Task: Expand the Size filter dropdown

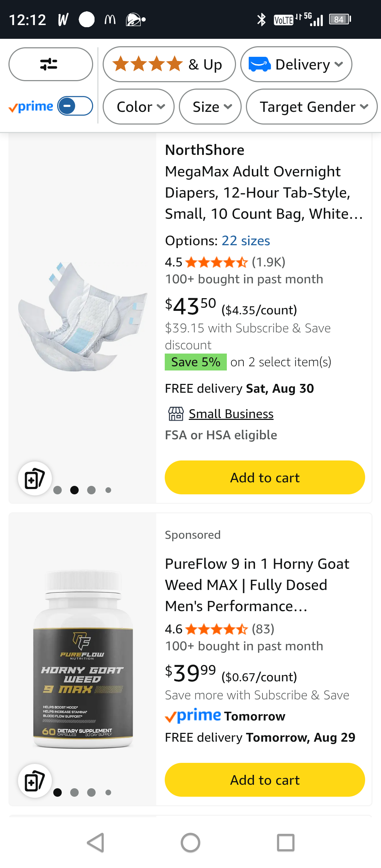Action: point(210,107)
